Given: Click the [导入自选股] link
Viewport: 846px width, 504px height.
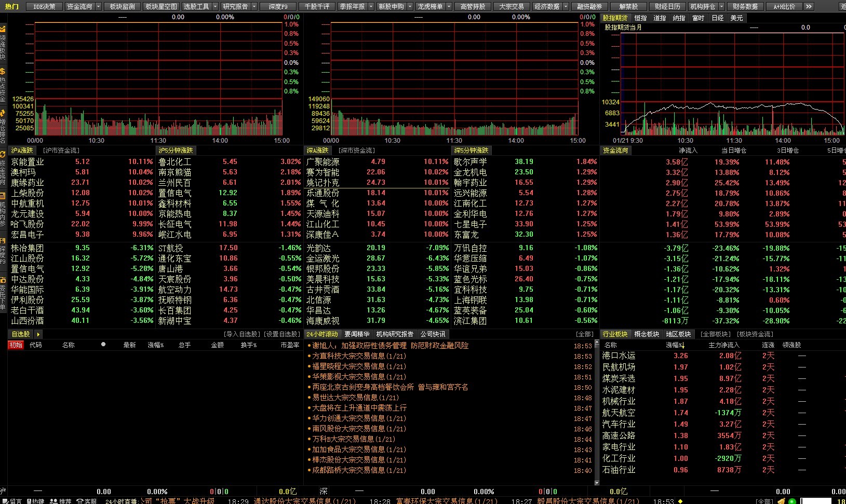Looking at the screenshot, I should (x=242, y=334).
